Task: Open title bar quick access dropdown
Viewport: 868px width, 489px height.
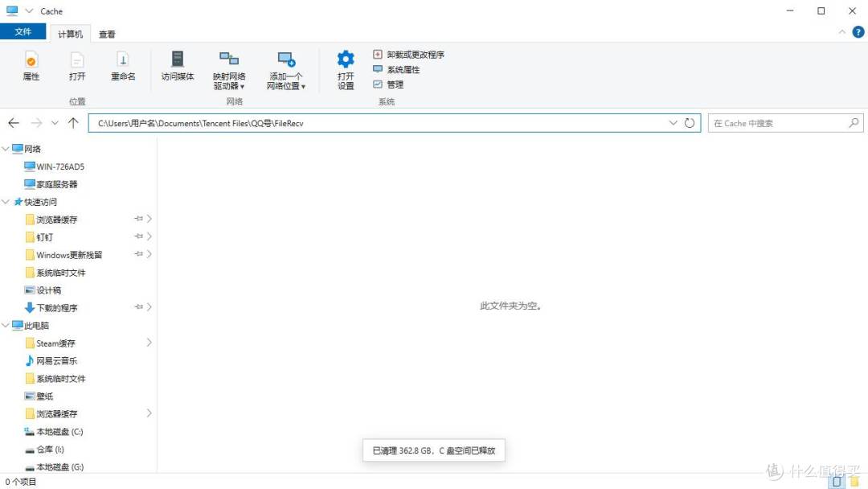Action: tap(30, 10)
